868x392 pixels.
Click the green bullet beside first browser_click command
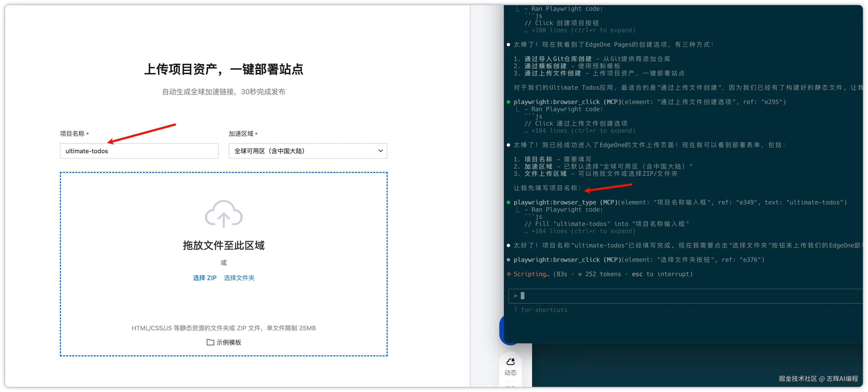click(509, 102)
